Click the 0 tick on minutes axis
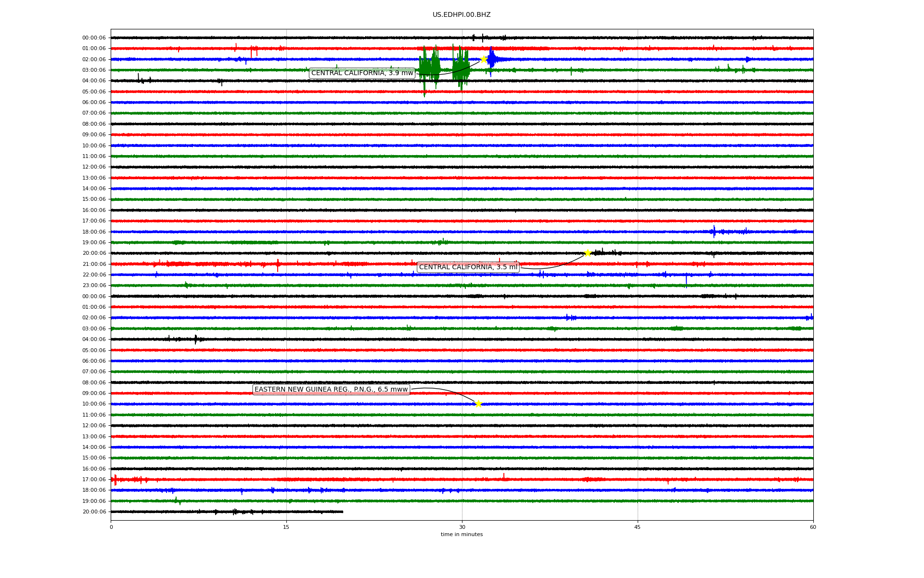This screenshot has width=924, height=578. coord(111,527)
